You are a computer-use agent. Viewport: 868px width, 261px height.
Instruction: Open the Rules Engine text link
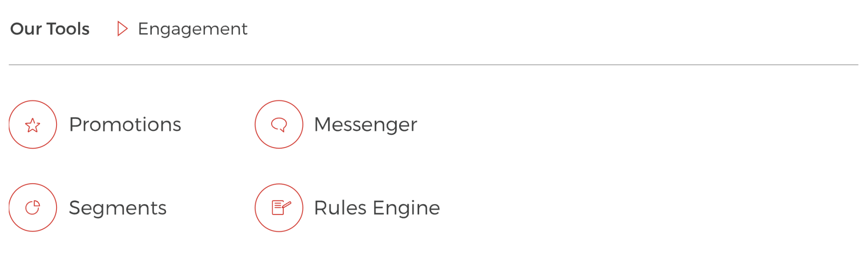[x=377, y=208]
